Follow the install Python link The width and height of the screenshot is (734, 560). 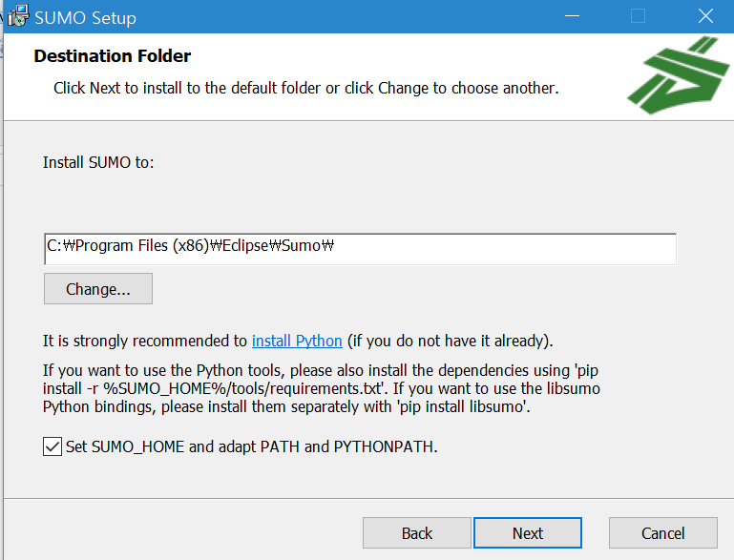click(297, 341)
